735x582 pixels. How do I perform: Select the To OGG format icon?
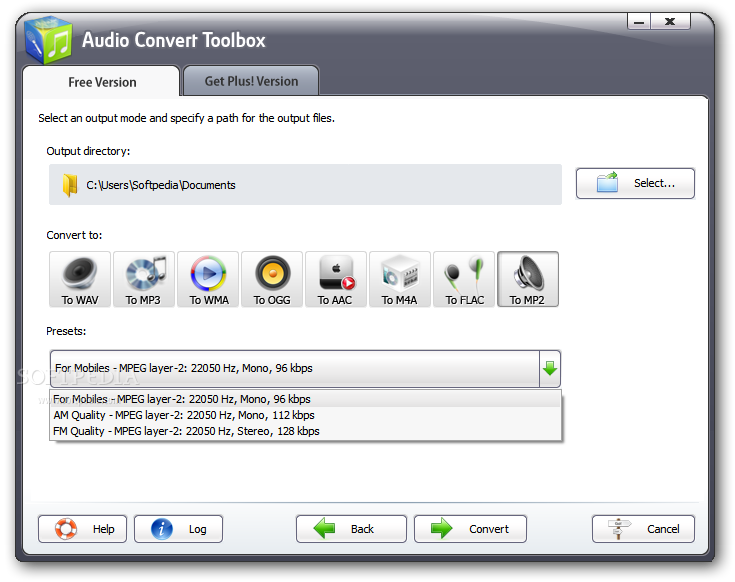click(x=272, y=279)
